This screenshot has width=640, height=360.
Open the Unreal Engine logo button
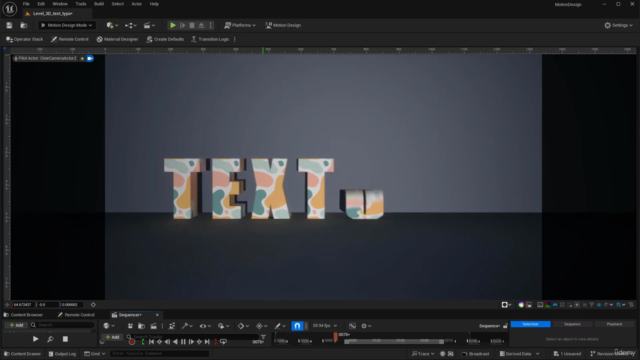click(x=9, y=9)
